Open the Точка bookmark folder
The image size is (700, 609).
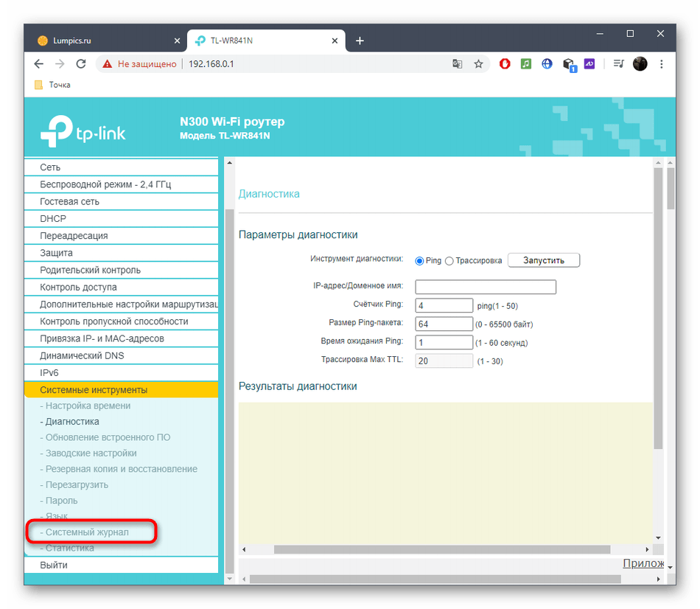click(52, 85)
